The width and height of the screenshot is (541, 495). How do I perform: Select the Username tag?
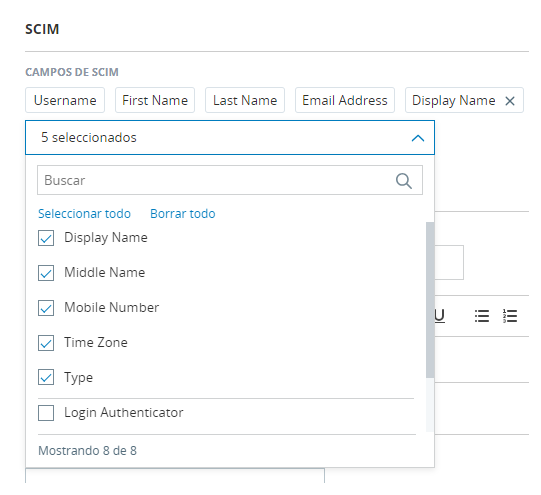click(x=65, y=100)
